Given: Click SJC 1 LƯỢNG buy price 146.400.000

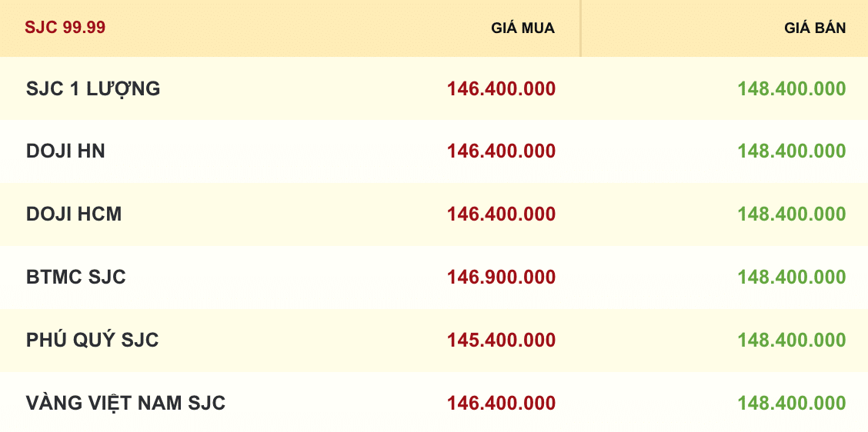Looking at the screenshot, I should 501,89.
